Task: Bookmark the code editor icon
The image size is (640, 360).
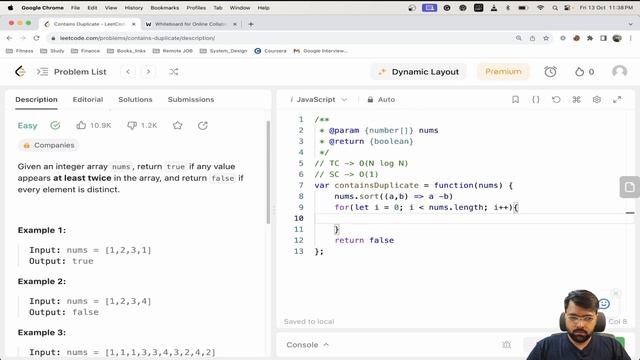Action: pyautogui.click(x=515, y=100)
